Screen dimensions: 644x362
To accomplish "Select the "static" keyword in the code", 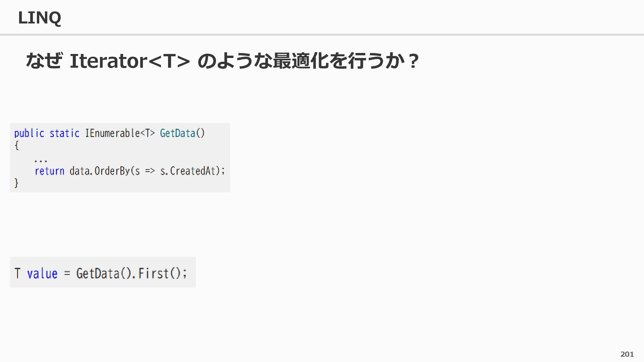I will (x=64, y=133).
